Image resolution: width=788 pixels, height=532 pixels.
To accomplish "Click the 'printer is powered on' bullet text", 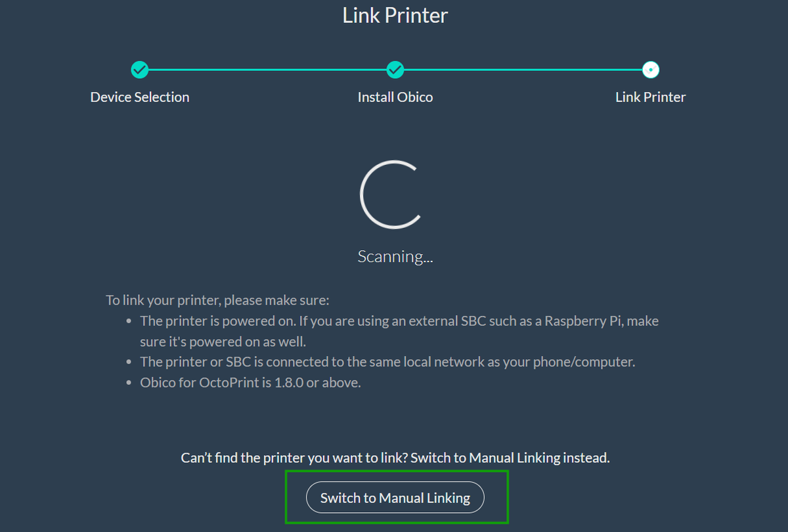I will (x=399, y=321).
